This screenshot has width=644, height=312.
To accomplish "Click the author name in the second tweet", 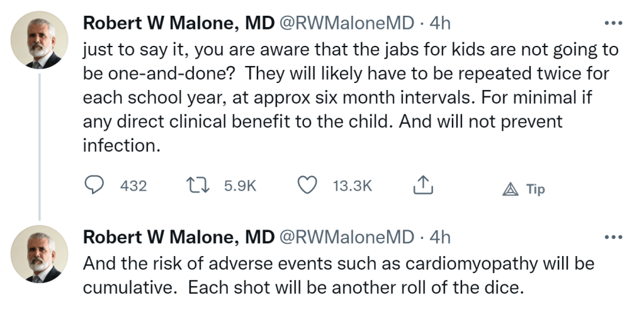I will pos(178,237).
